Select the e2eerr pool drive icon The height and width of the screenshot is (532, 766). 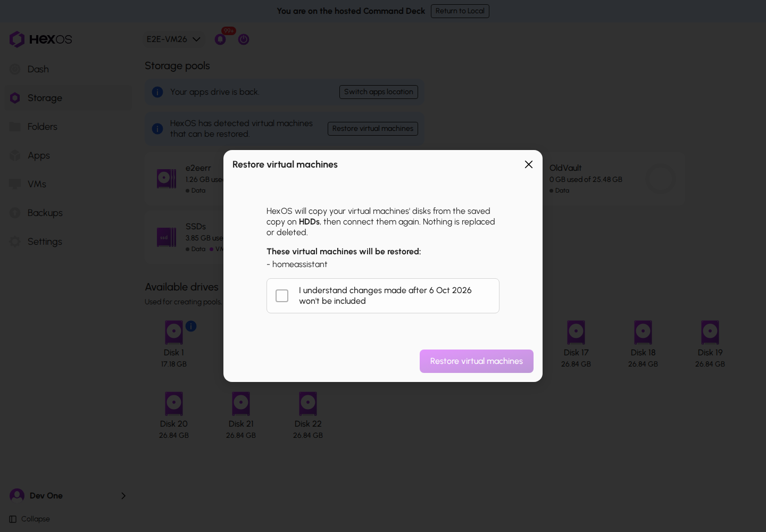(166, 179)
